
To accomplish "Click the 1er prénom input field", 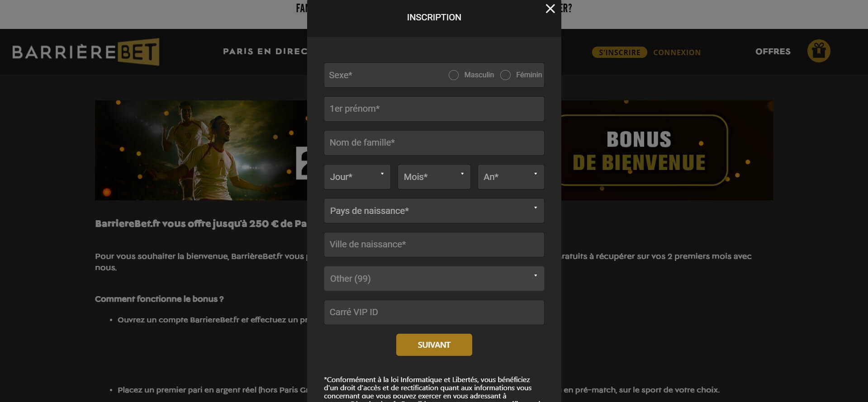I will [434, 109].
